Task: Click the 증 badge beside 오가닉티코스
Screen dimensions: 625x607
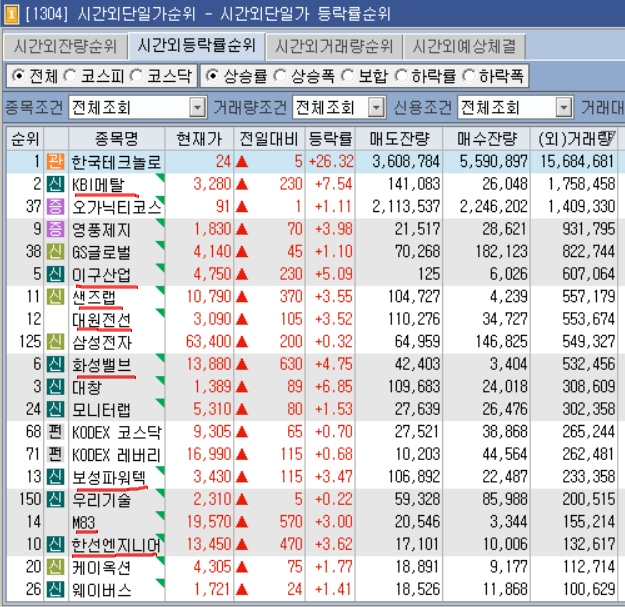Action: (x=55, y=206)
